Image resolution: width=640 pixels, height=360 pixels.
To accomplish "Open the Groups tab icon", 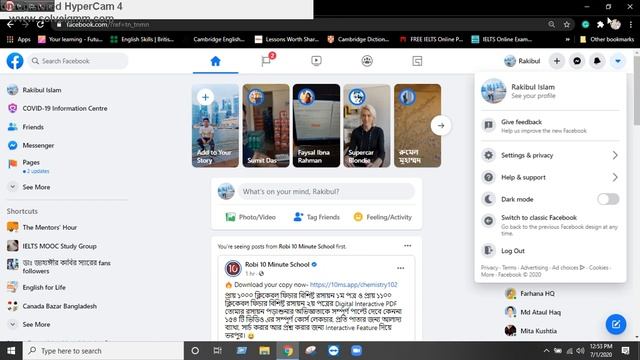I will [x=367, y=61].
